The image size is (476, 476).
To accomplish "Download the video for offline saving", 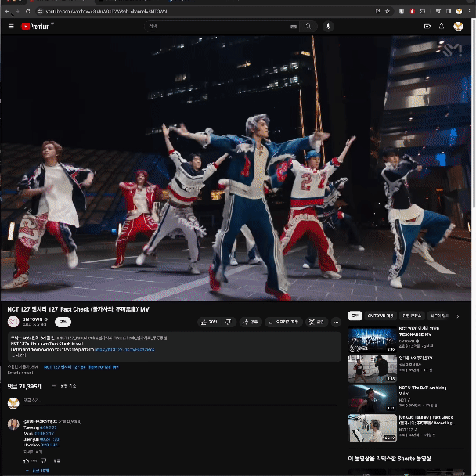I will coord(284,322).
